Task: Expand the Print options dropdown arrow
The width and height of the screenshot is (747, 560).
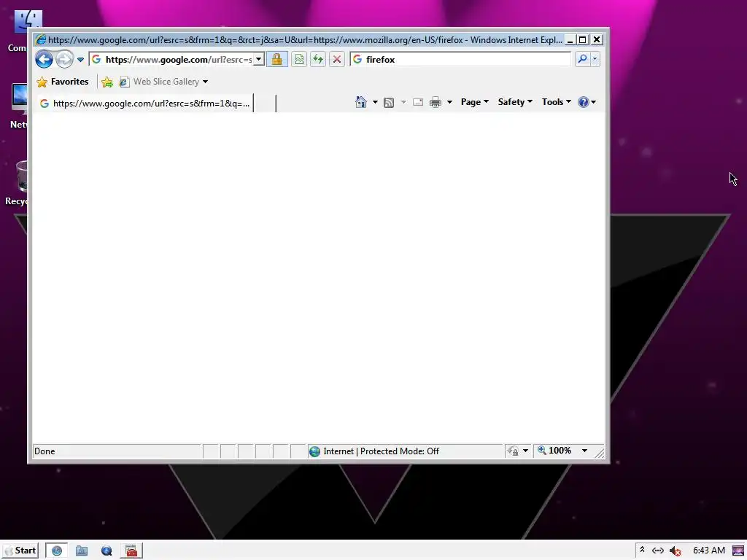Action: point(449,102)
